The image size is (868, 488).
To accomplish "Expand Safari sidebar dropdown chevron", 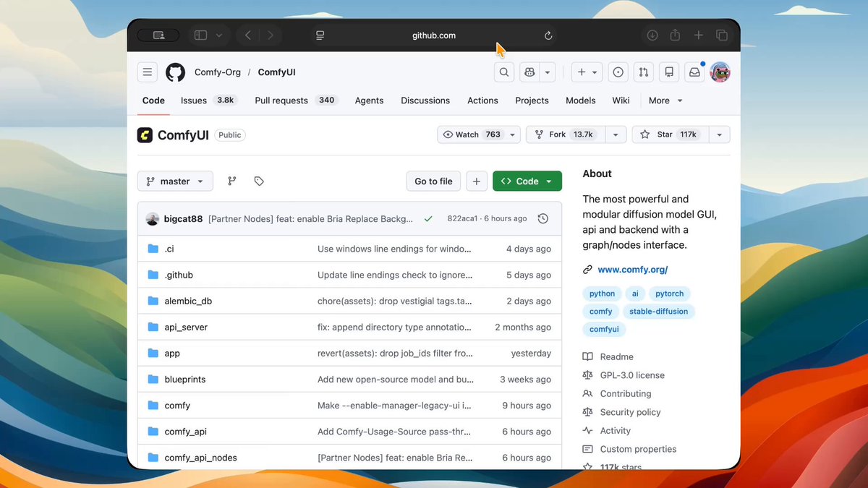I will pyautogui.click(x=218, y=35).
